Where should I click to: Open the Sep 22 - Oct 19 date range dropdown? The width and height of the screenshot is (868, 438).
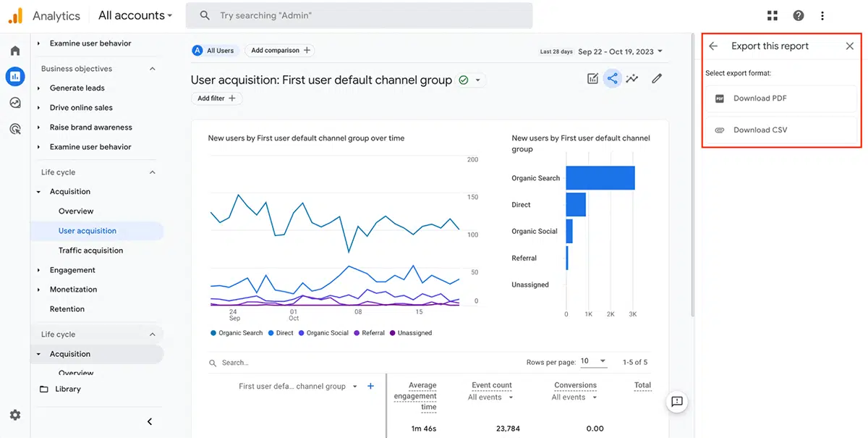621,51
